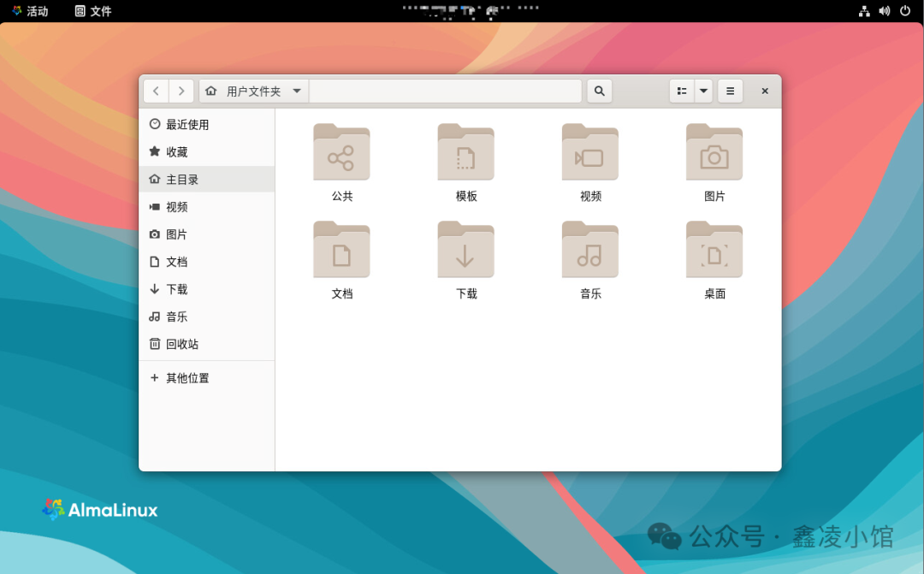Click the location entry field in the toolbar
924x574 pixels.
click(x=445, y=91)
